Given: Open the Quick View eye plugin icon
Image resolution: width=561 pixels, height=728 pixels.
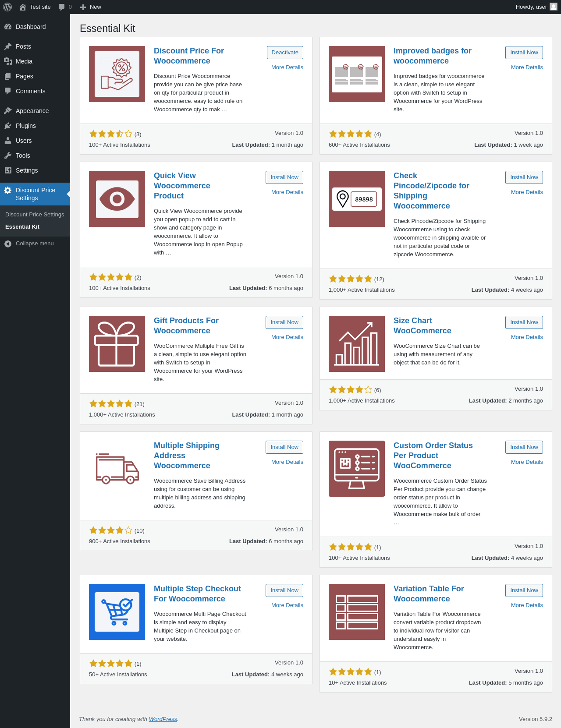Looking at the screenshot, I should coord(117,199).
